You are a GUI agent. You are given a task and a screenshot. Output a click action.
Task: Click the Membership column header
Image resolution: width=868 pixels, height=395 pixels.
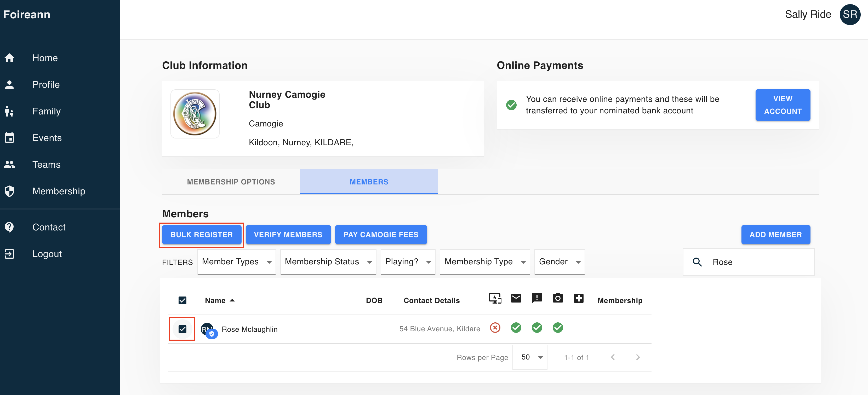620,300
